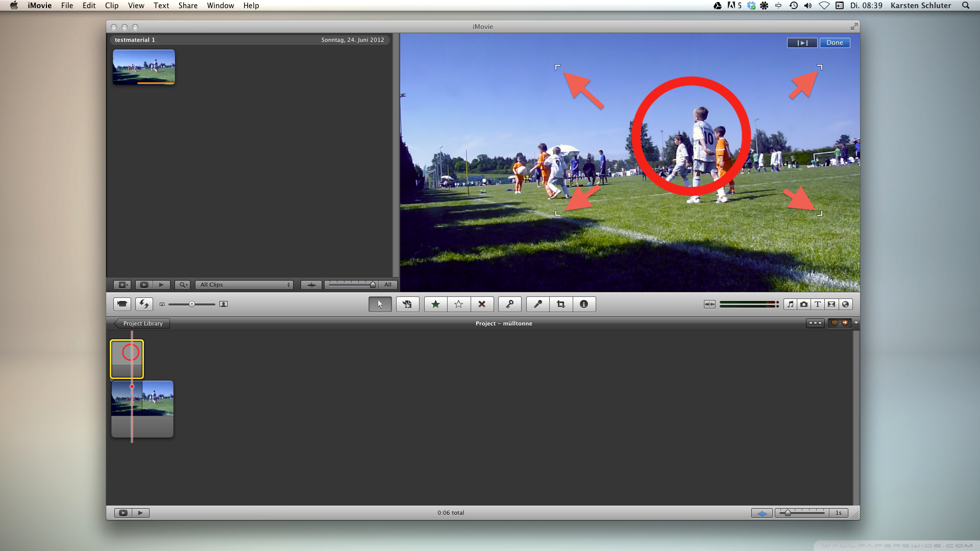Open the keyword filter search dropdown
The height and width of the screenshot is (551, 980).
click(x=182, y=285)
